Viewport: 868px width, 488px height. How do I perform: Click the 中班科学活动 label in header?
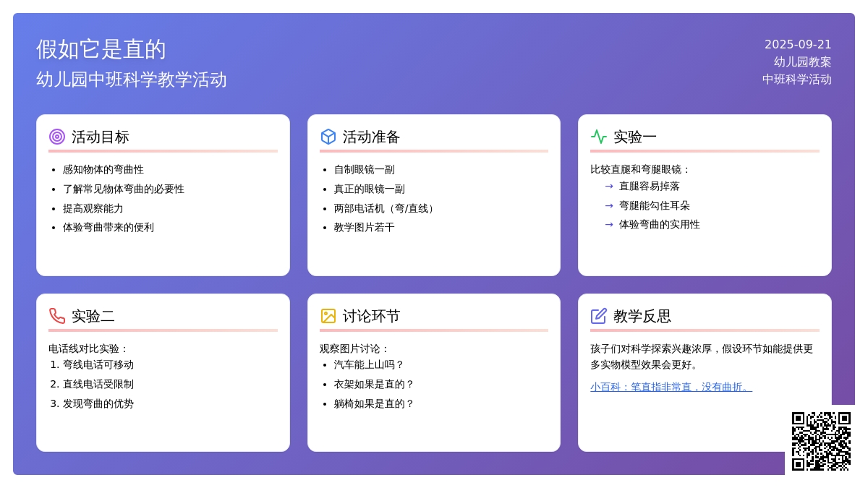pos(796,80)
